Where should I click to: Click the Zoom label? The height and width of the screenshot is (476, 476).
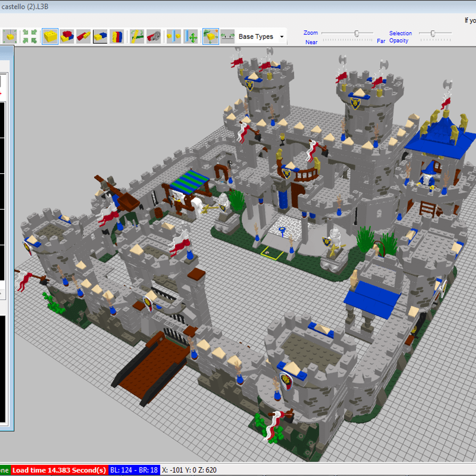pyautogui.click(x=311, y=33)
